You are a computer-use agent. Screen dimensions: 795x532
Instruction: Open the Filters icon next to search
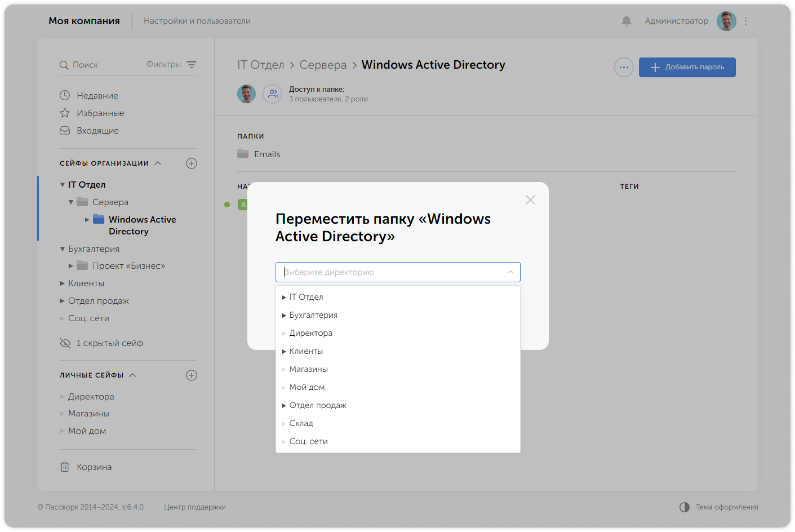(192, 65)
